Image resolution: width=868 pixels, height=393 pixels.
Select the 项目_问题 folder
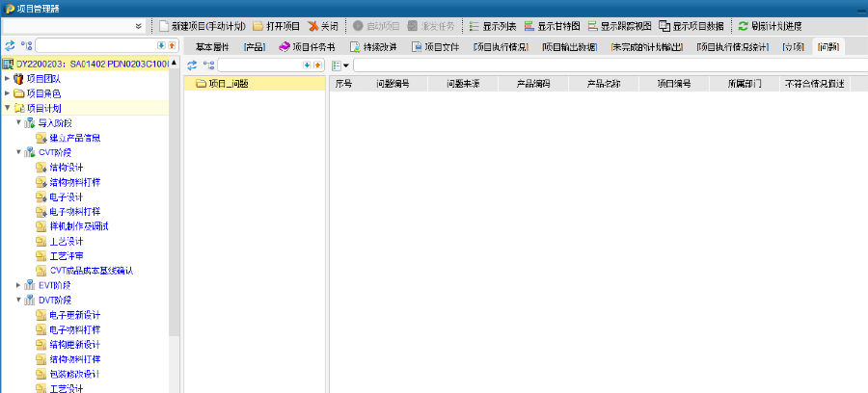point(255,84)
